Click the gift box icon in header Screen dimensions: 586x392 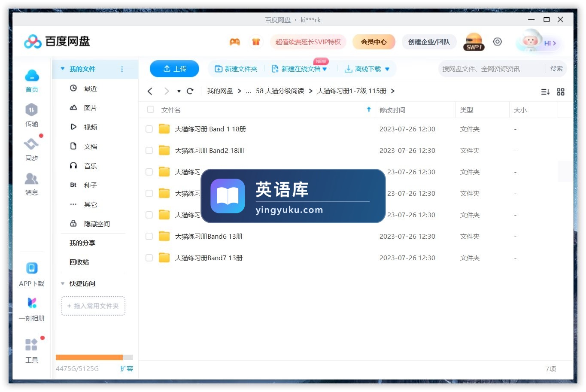tap(256, 42)
